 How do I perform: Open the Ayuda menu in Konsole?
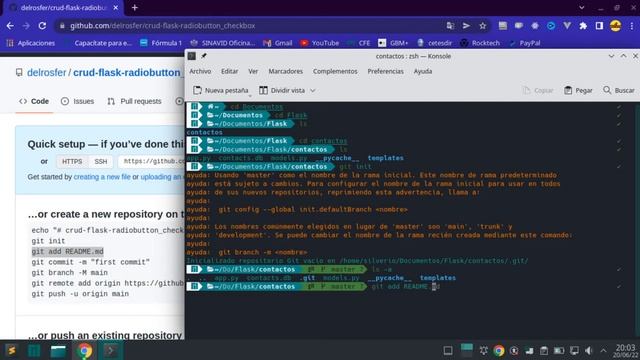pos(423,71)
